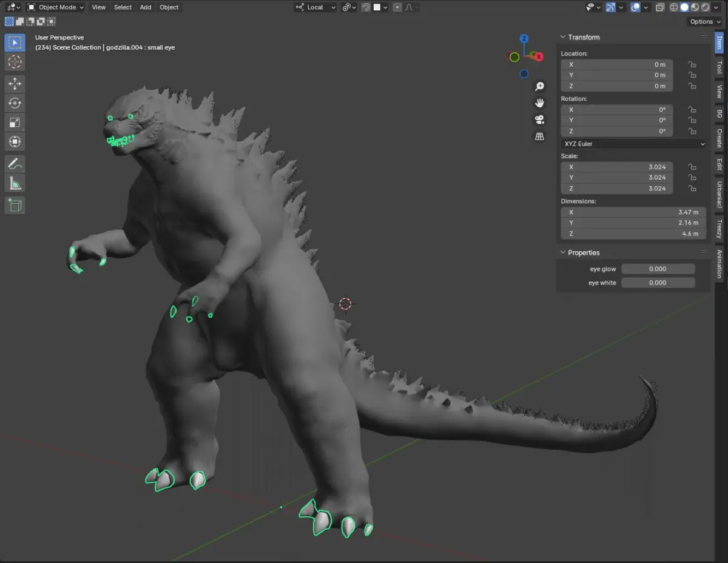Screen dimensions: 728x563
Task: Click the Scale X field
Action: (616, 167)
